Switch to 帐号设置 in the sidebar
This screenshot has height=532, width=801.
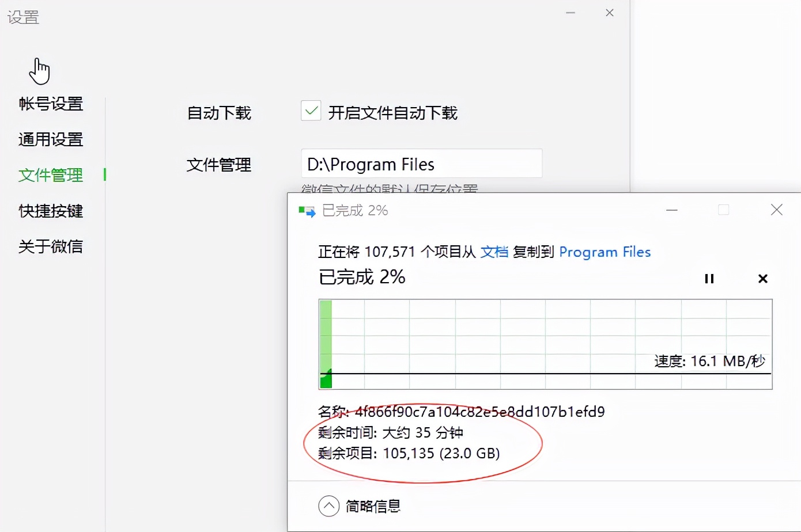tap(51, 104)
